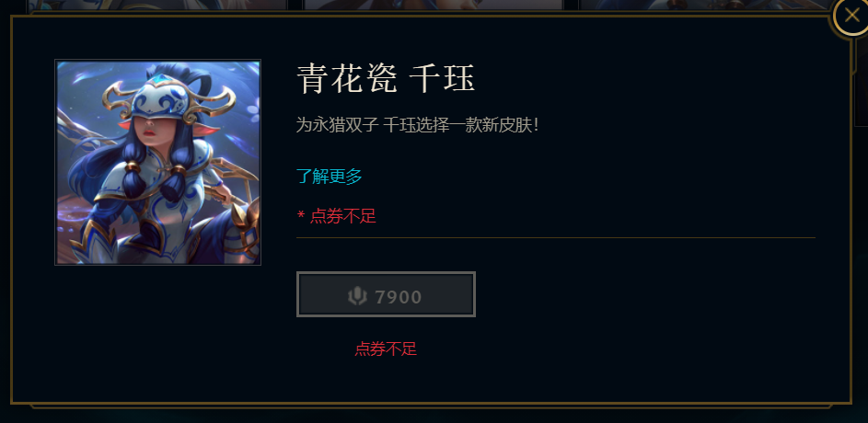Screen dimensions: 868x423
Task: Click the greyed 7900 purchase button
Action: tap(386, 294)
